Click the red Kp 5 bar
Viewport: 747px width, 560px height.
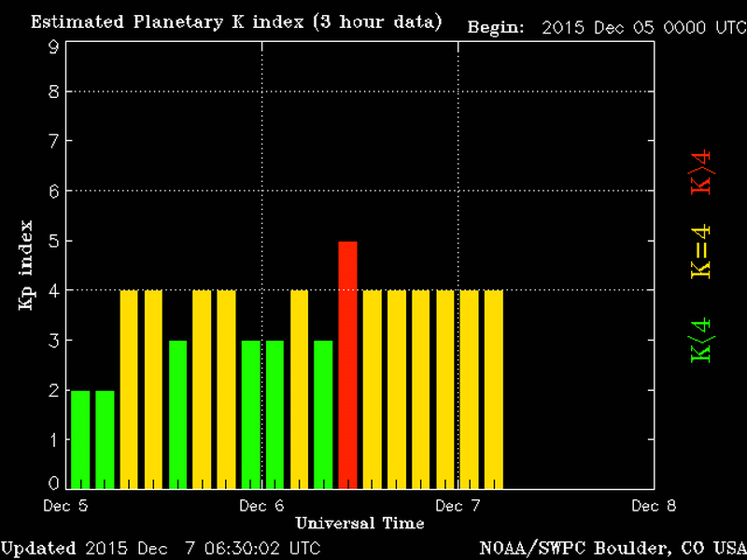(347, 365)
